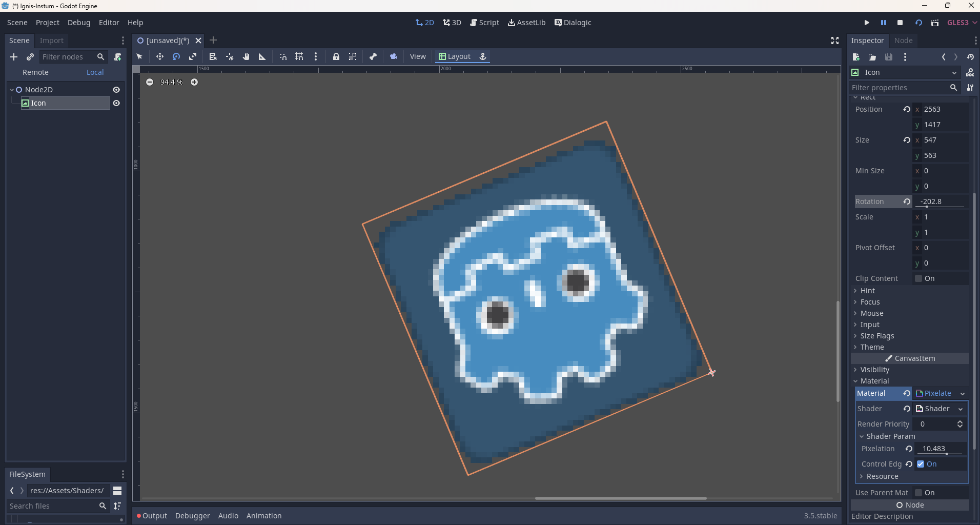Toggle grid snapping in the viewport toolbar
980x525 pixels.
[299, 56]
